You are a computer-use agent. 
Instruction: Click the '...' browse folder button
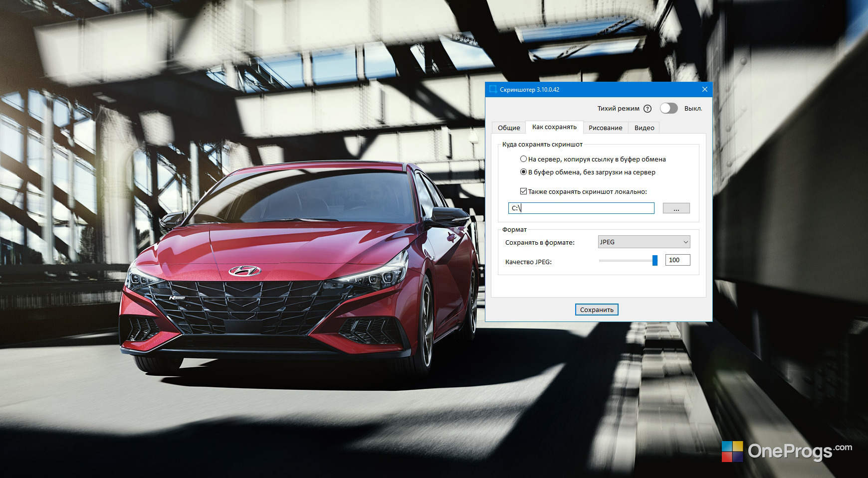676,208
